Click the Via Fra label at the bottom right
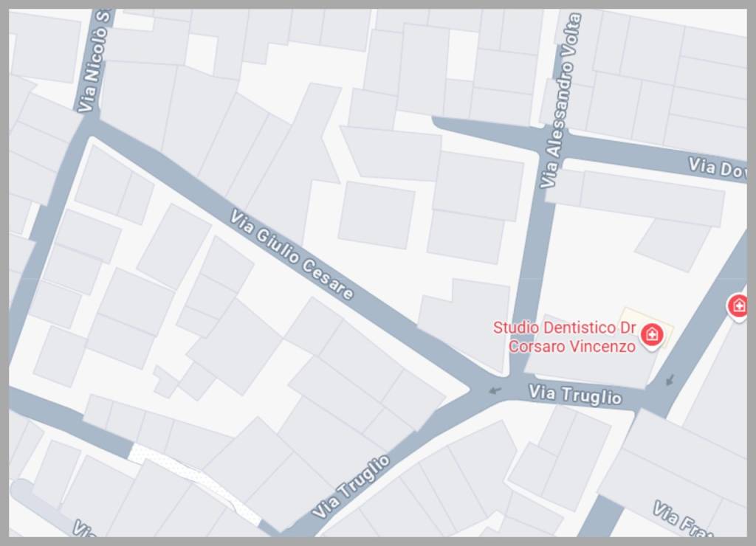Image resolution: width=756 pixels, height=546 pixels. pos(682,519)
